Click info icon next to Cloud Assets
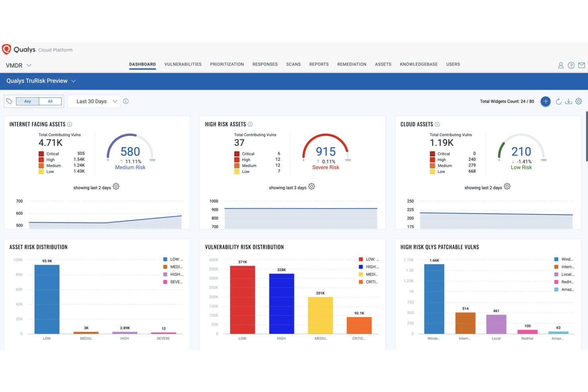588x392 pixels. coord(437,124)
